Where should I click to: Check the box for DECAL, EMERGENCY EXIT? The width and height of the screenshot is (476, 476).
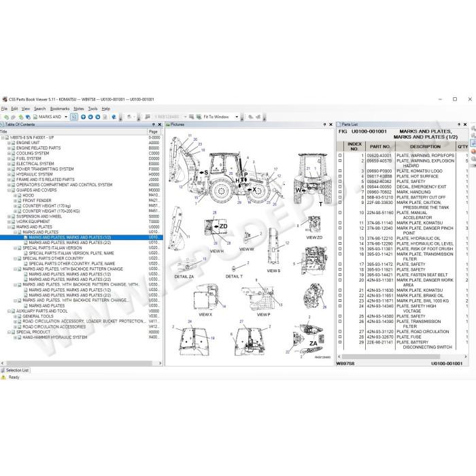340,187
